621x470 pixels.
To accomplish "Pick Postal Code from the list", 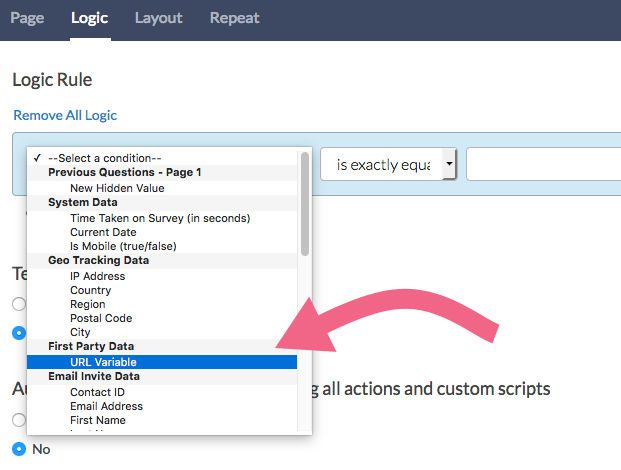I will [101, 318].
